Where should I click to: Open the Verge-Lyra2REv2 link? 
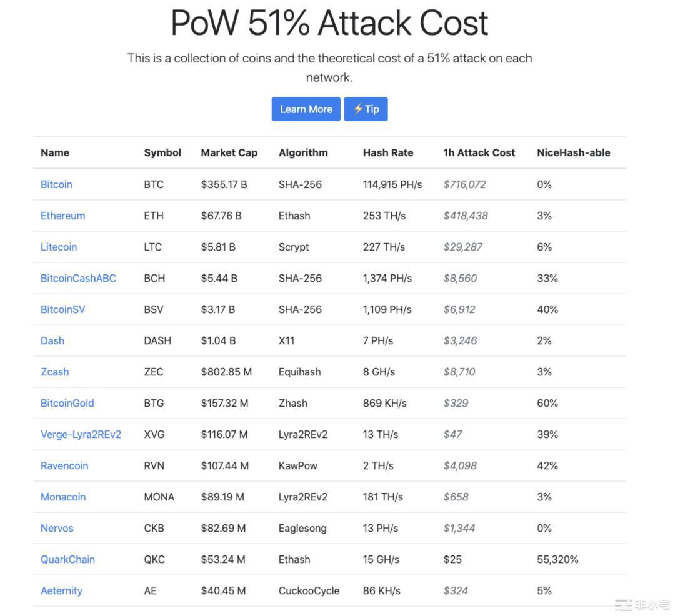tap(81, 434)
